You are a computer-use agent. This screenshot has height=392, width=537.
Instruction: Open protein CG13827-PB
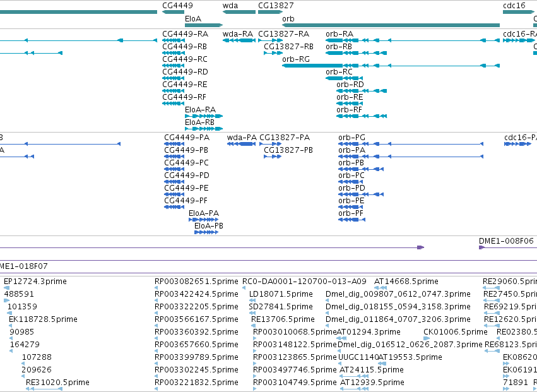[288, 150]
